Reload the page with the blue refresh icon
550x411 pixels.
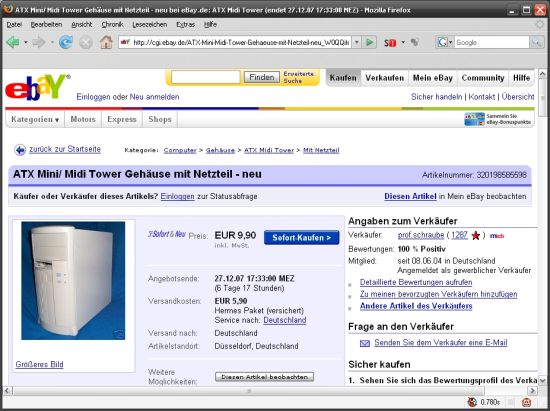click(66, 42)
